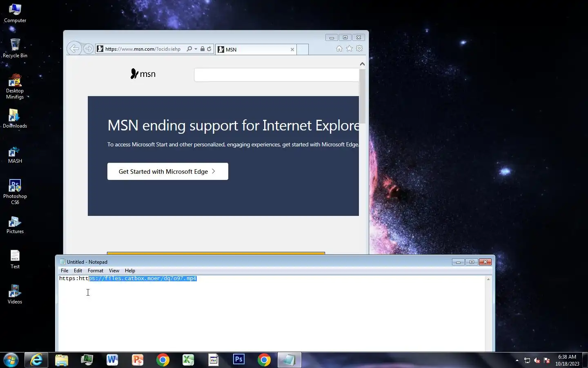The width and height of the screenshot is (588, 368).
Task: Open the address bar dropdown arrow
Action: point(196,49)
